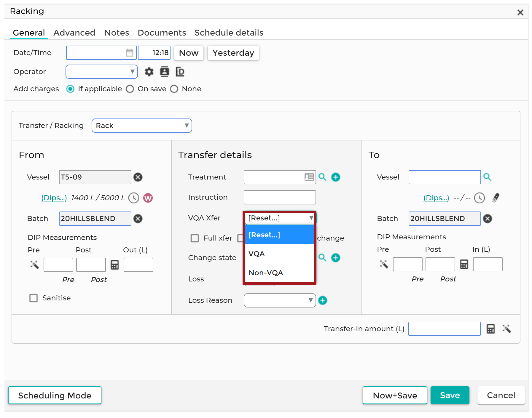
Task: Add new Change state plus icon
Action: [336, 258]
